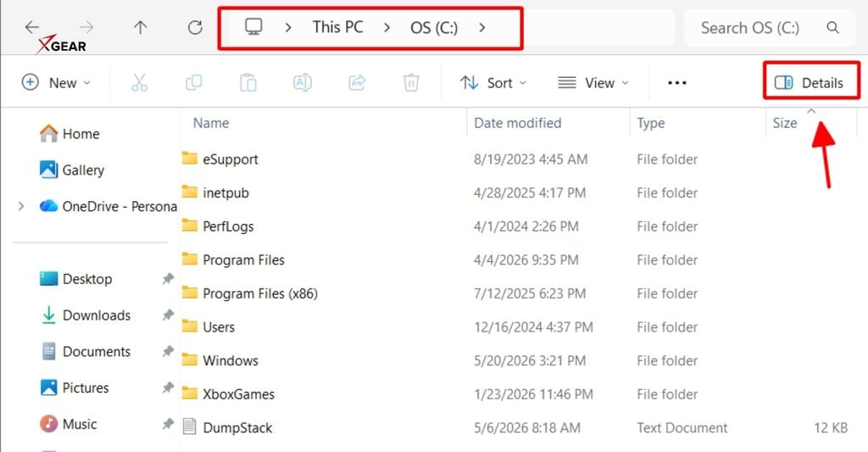868x452 pixels.
Task: Click chevron between This PC and OS (C:)
Action: [x=387, y=27]
